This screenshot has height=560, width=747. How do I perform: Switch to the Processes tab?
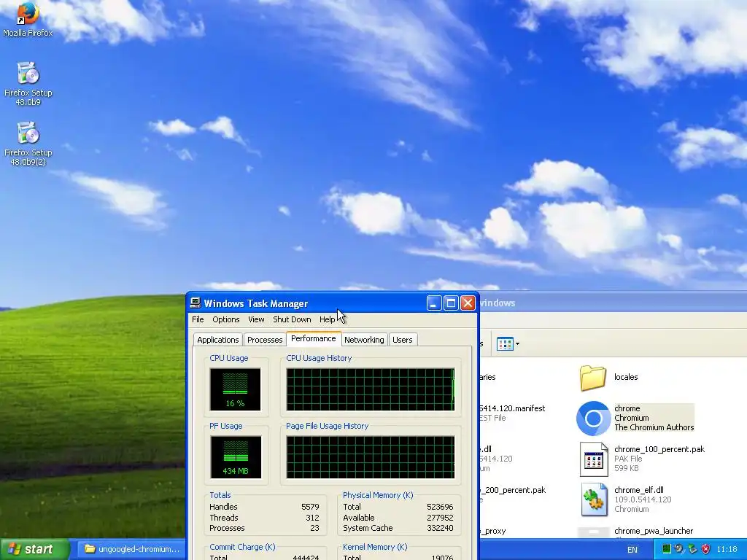[264, 340]
